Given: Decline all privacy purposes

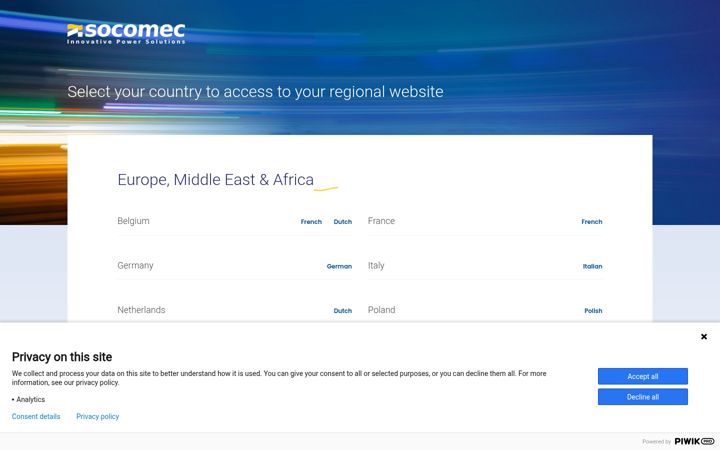Looking at the screenshot, I should pyautogui.click(x=642, y=397).
